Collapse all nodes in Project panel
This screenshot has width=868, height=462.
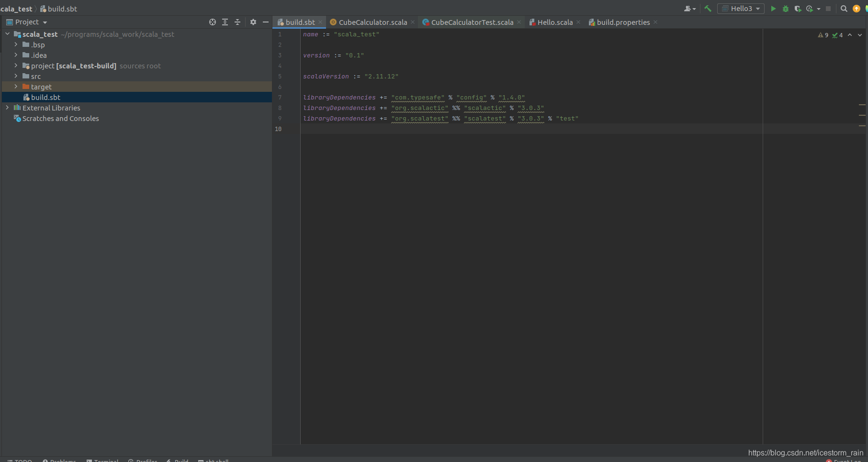pos(237,22)
